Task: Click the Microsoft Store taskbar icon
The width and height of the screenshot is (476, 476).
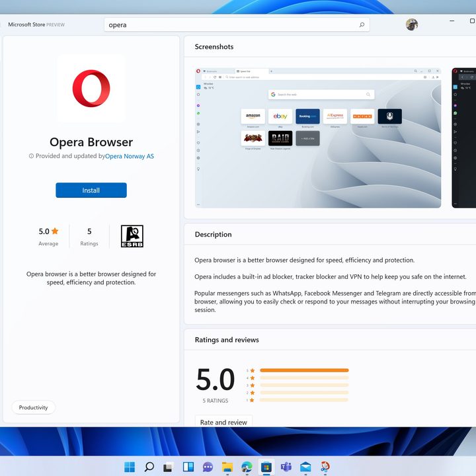Action: tap(266, 467)
